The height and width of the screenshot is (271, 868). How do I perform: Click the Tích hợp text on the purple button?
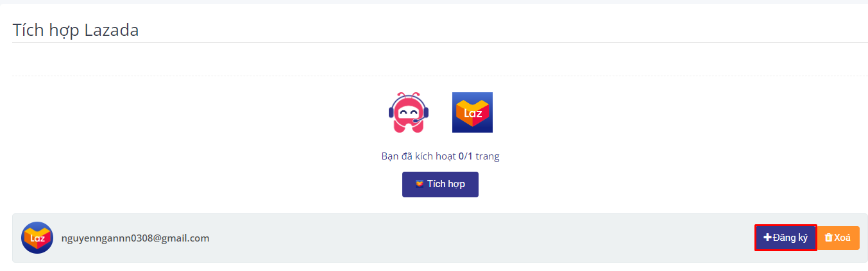[446, 185]
